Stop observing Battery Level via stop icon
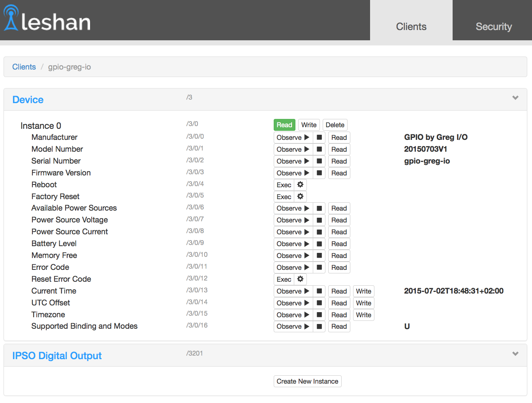This screenshot has height=403, width=532. pos(319,244)
